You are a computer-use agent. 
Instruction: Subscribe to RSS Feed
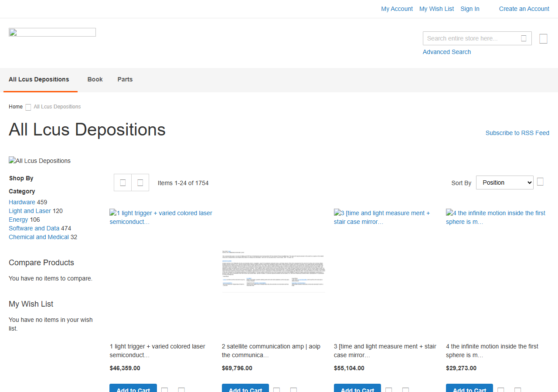coord(517,133)
